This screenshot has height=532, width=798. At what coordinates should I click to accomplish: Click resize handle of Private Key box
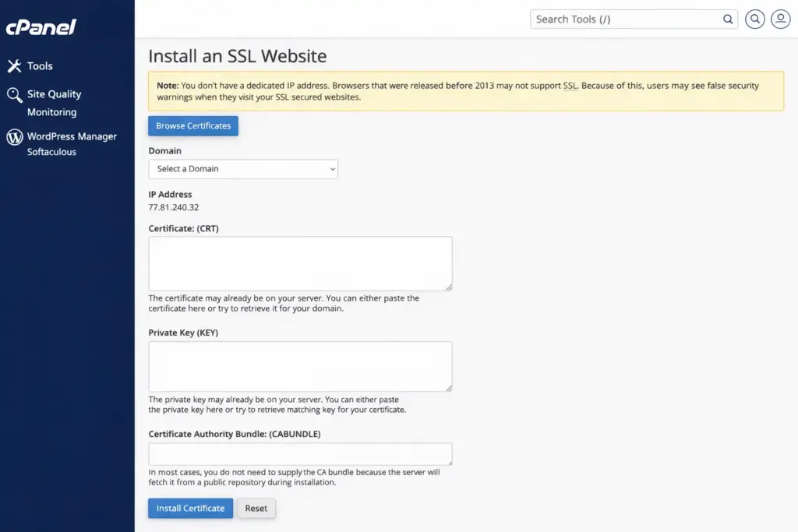(x=448, y=387)
